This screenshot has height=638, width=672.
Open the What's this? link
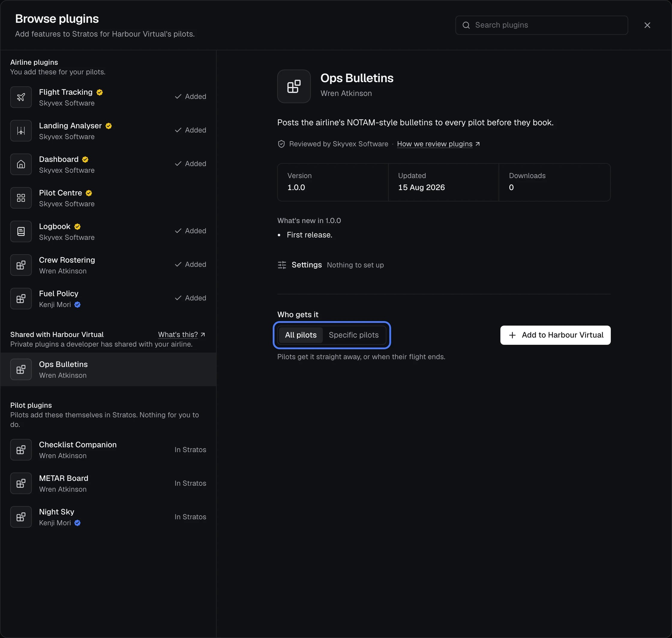pos(182,335)
